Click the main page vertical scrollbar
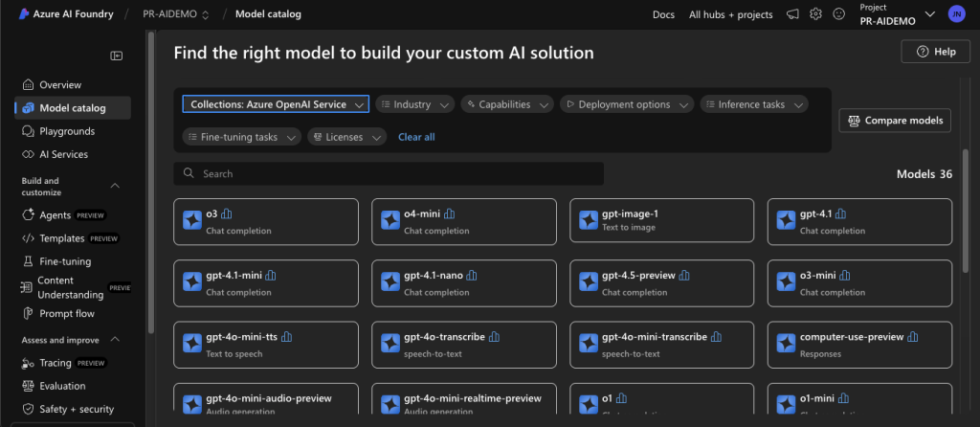980x427 pixels. point(966,210)
